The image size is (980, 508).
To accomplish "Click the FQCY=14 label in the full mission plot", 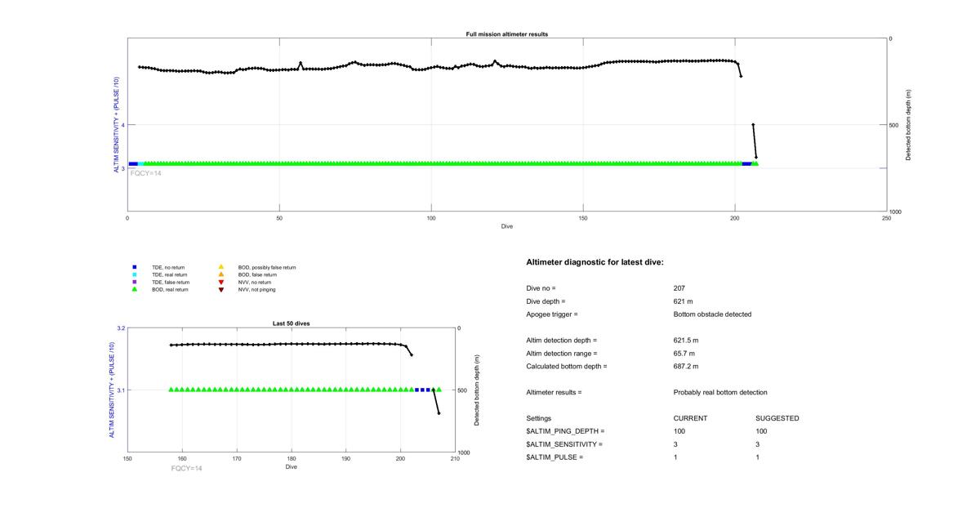I will 146,173.
